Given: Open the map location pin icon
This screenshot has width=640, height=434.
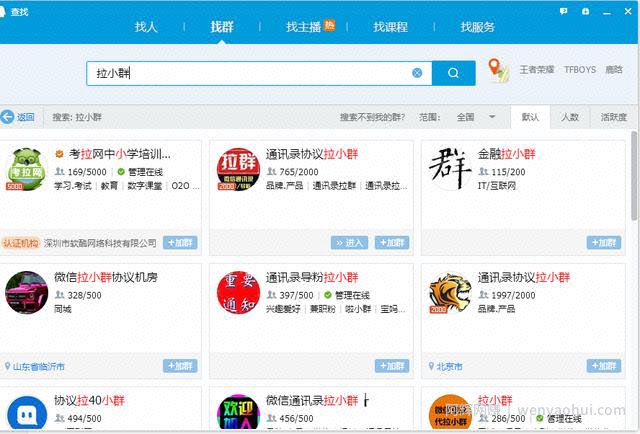Looking at the screenshot, I should 498,70.
